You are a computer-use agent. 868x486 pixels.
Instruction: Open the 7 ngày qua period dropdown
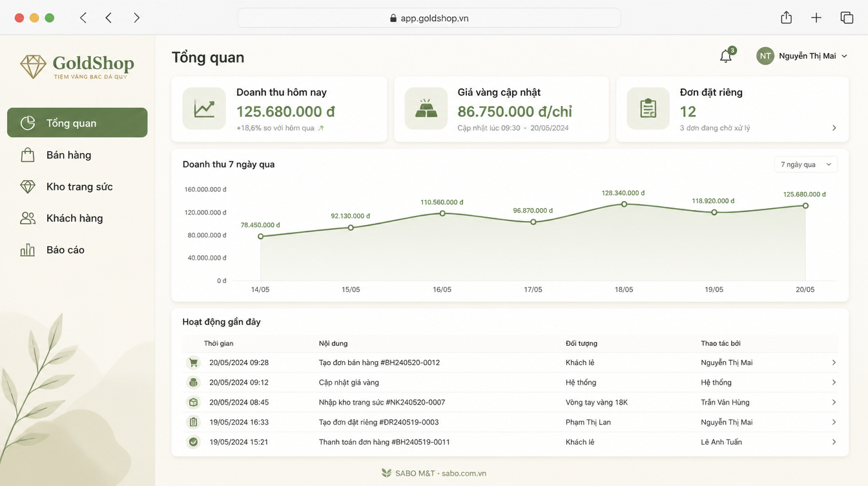point(806,165)
